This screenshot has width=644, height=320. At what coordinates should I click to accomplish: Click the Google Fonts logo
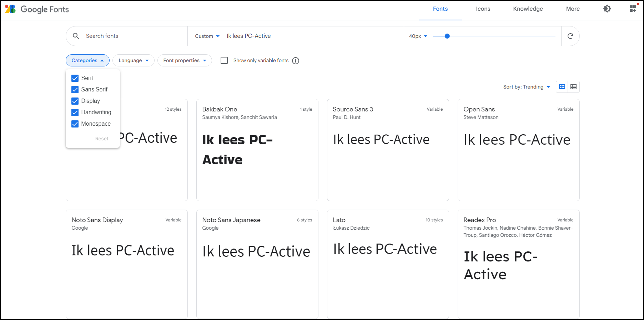(37, 9)
